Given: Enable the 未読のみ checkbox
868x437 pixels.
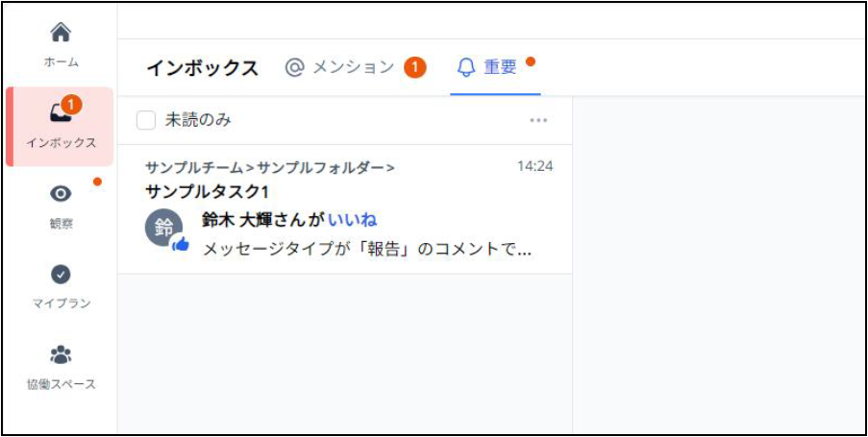Looking at the screenshot, I should coord(146,120).
